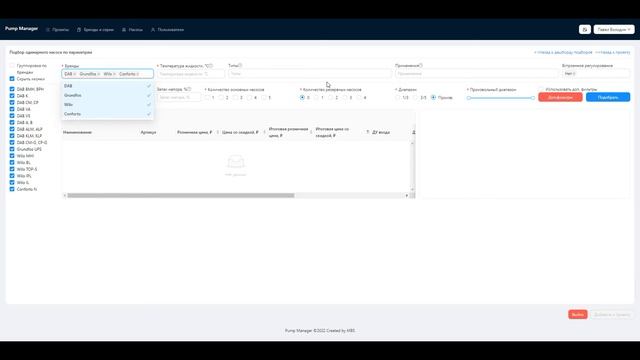Uncheck the DAB ALM, ALP series

(12, 129)
